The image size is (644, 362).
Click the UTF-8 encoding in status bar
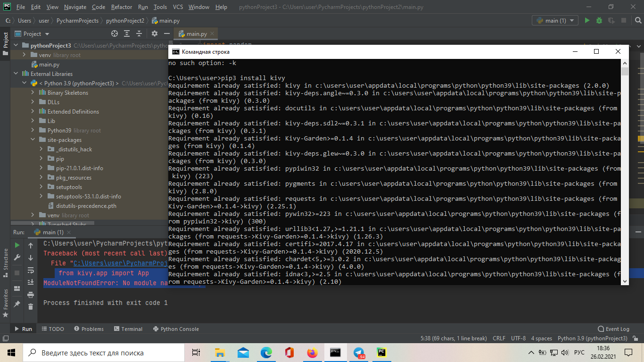(x=518, y=338)
